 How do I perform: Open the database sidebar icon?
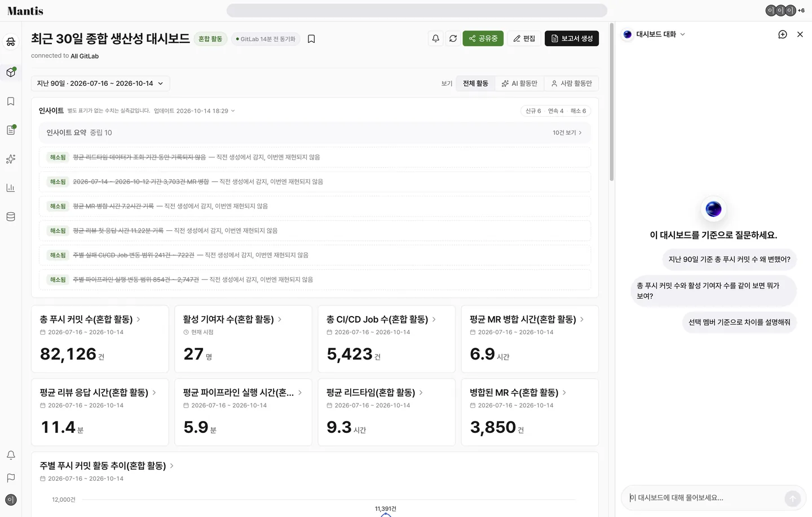(x=11, y=217)
